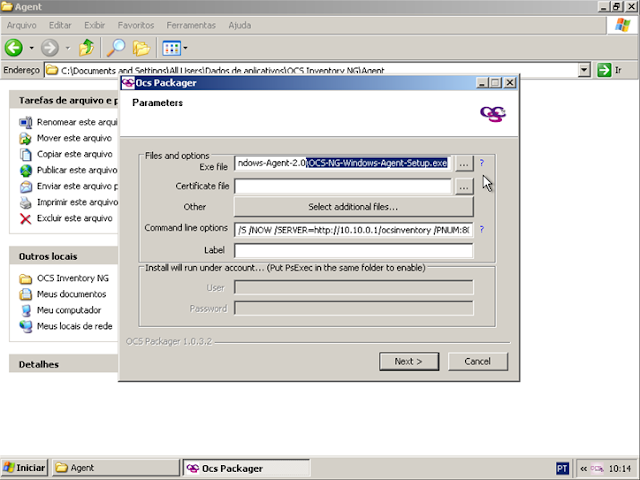Open Meus documentos link
The image size is (640, 480).
pos(62,294)
